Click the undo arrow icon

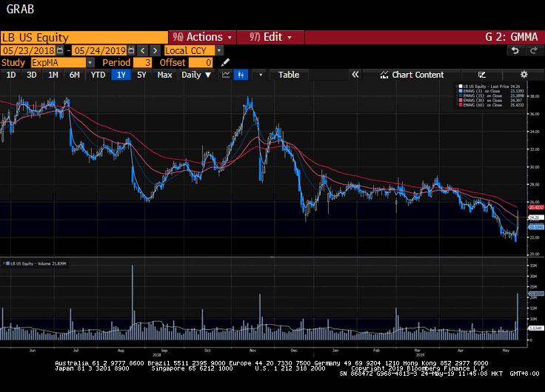point(515,50)
